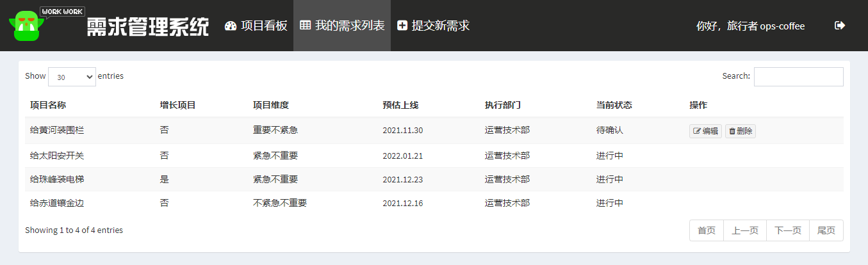The width and height of the screenshot is (868, 265).
Task: Click the logout arrow icon
Action: [840, 26]
